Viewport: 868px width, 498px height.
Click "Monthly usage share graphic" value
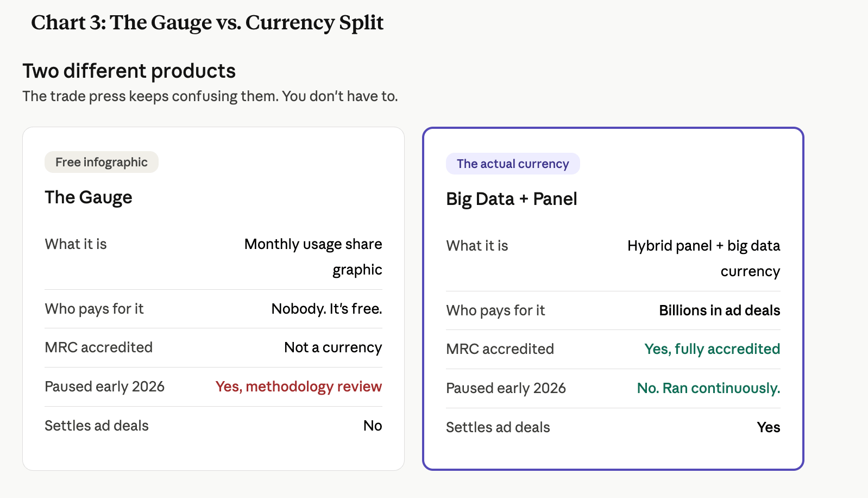(x=313, y=257)
